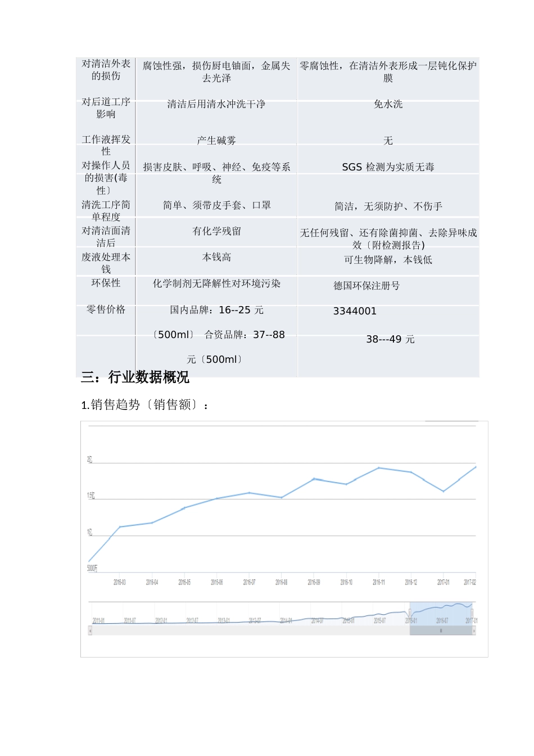Click the 2016-09 x-axis label on the chart
This screenshot has height=756, width=534.
pyautogui.click(x=314, y=582)
